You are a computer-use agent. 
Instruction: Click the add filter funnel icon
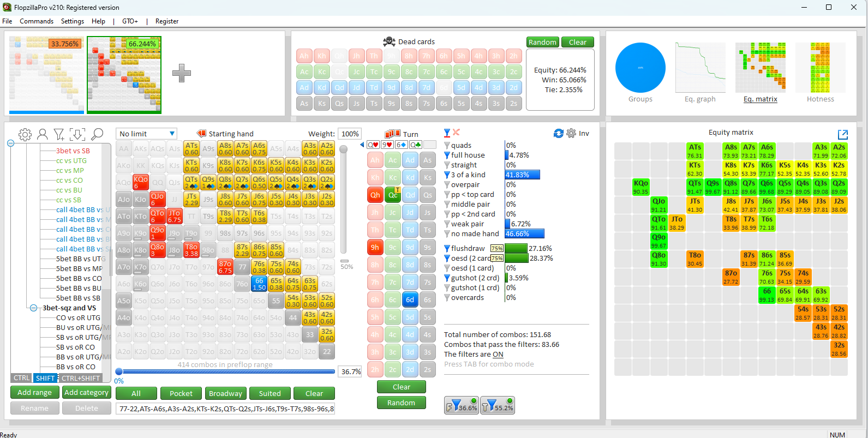[x=59, y=134]
